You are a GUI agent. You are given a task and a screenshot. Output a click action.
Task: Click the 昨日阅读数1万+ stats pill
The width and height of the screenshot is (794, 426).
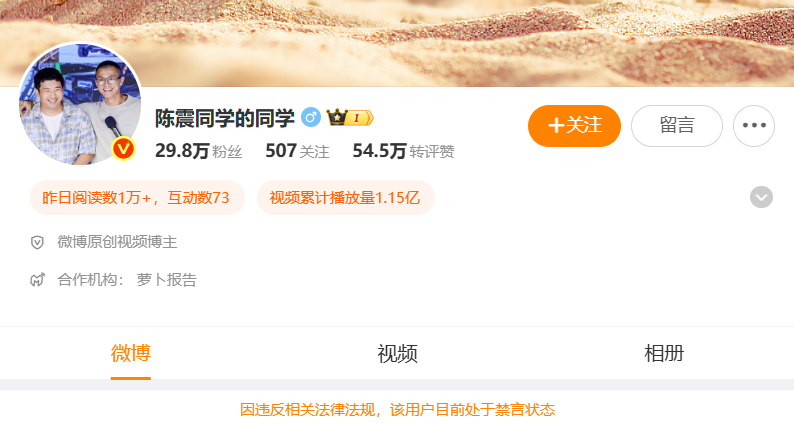[x=137, y=198]
